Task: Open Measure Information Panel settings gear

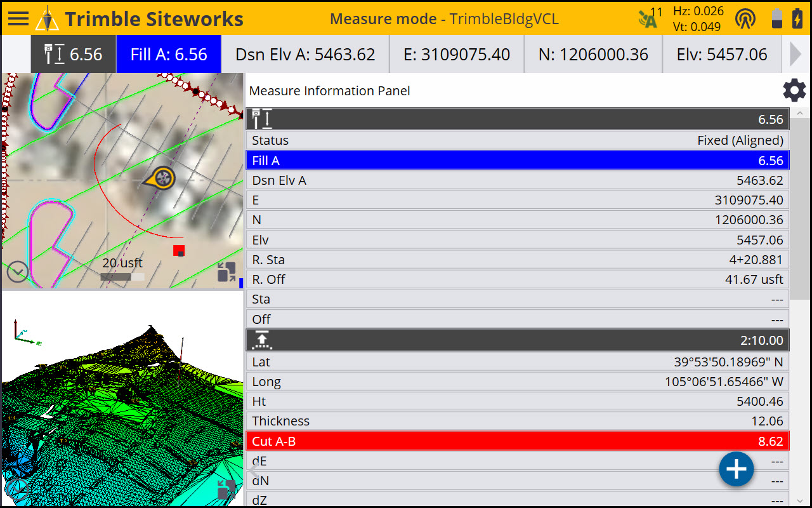Action: pos(794,90)
